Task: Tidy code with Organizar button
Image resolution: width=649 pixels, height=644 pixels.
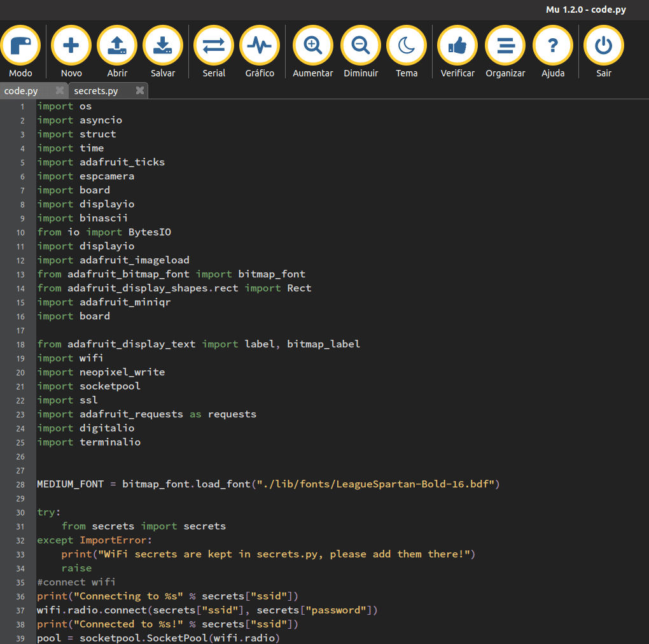Action: [505, 46]
